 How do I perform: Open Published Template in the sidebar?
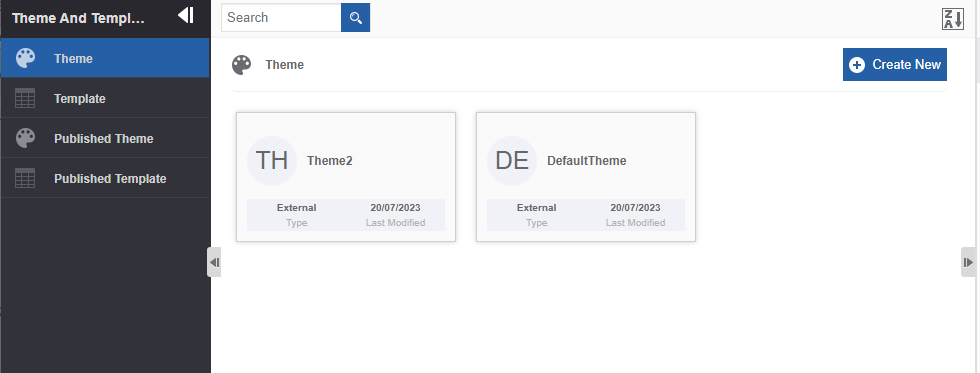click(105, 178)
